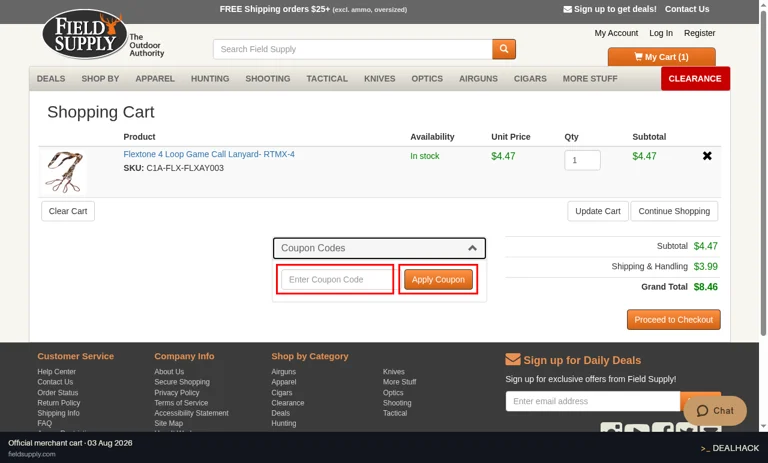Open the Chat bubble widget
This screenshot has width=768, height=463.
point(715,411)
